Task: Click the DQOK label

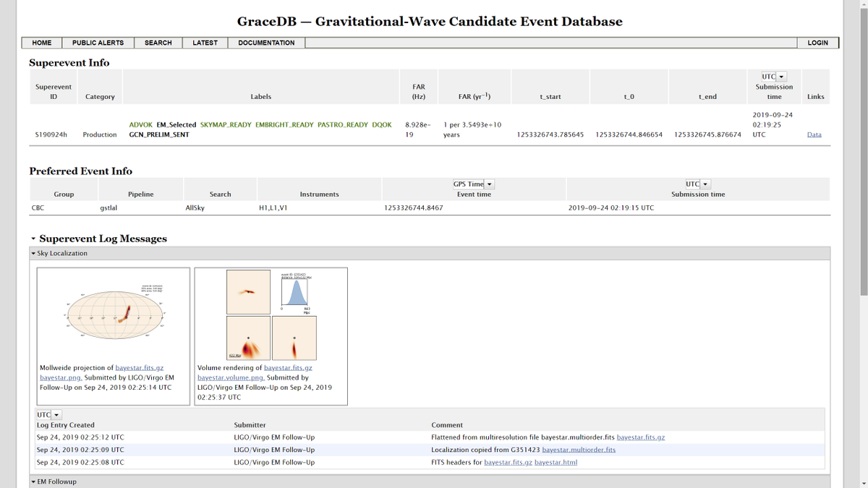Action: (x=381, y=125)
